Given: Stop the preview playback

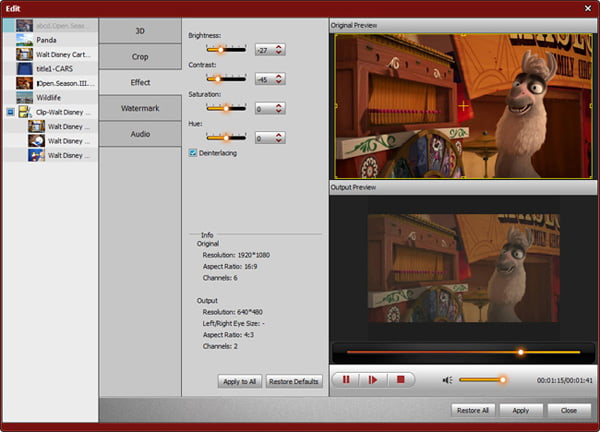Looking at the screenshot, I should pos(400,380).
